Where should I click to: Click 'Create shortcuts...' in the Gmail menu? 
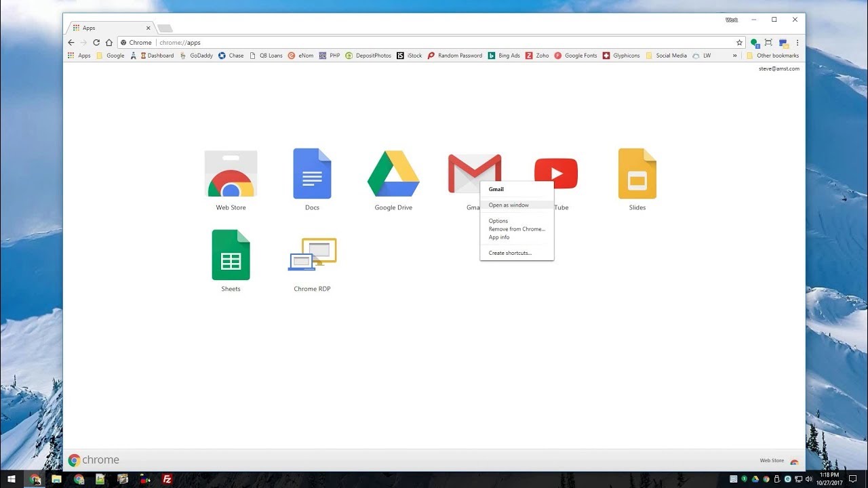[x=509, y=252]
